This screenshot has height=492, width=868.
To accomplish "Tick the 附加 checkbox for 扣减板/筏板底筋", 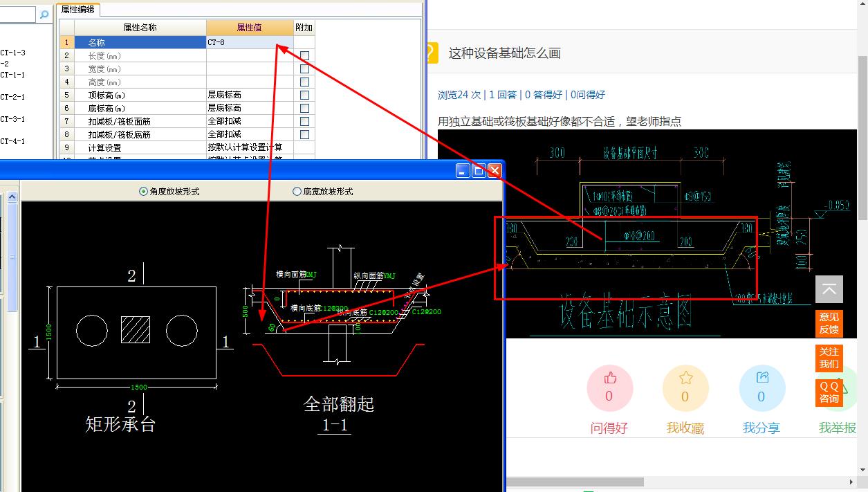I will pyautogui.click(x=304, y=134).
